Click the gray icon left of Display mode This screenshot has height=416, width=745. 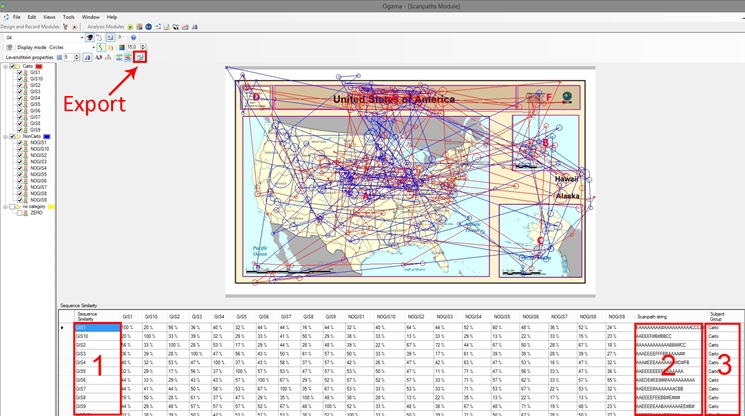[9, 47]
